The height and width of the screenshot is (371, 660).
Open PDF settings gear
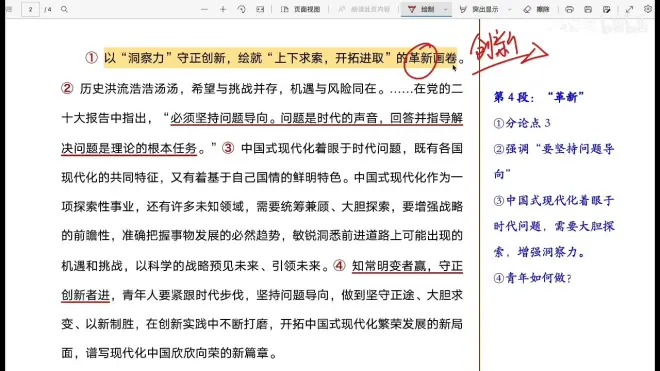pyautogui.click(x=648, y=9)
